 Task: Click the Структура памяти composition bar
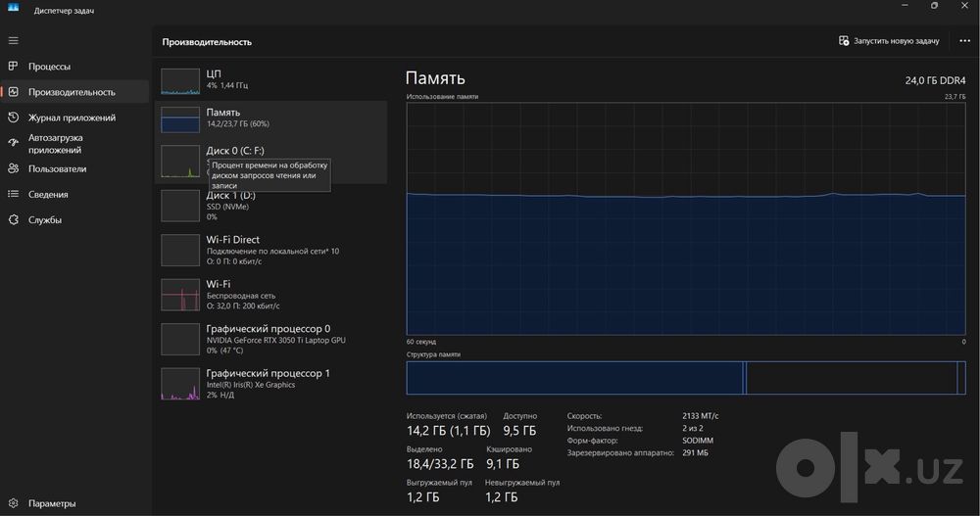click(686, 378)
